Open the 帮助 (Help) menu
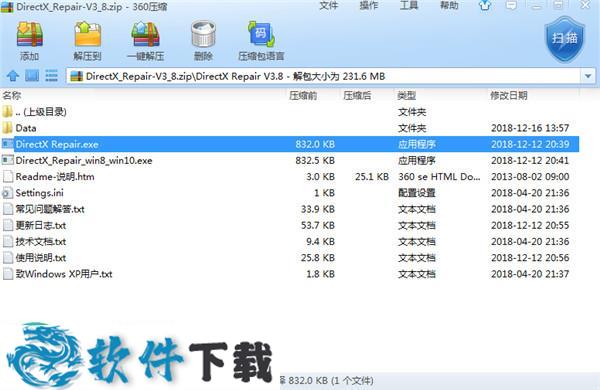Image resolution: width=600 pixels, height=390 pixels. (449, 5)
